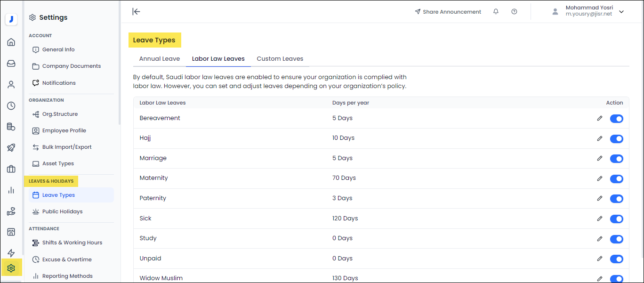The width and height of the screenshot is (644, 283).
Task: Open the inbox icon in left rail
Action: point(11,64)
